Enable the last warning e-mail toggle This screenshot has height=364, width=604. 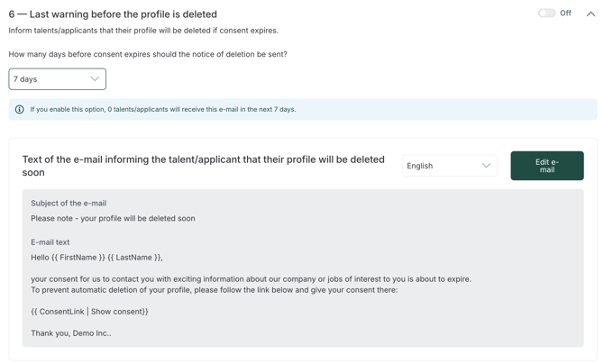click(546, 14)
